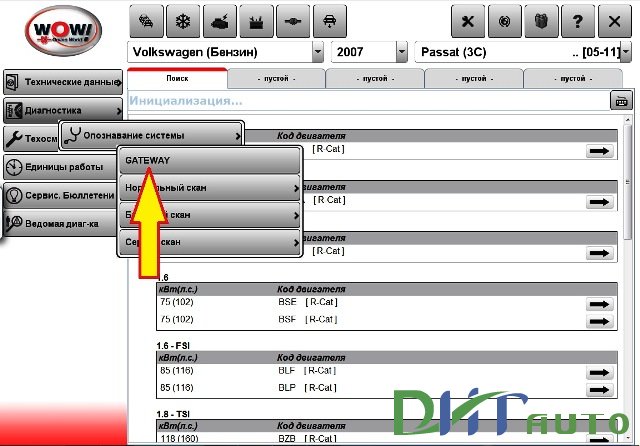Screen dimensions: 640x446
Task: Open the vehicle selection cars icon
Action: tap(146, 21)
